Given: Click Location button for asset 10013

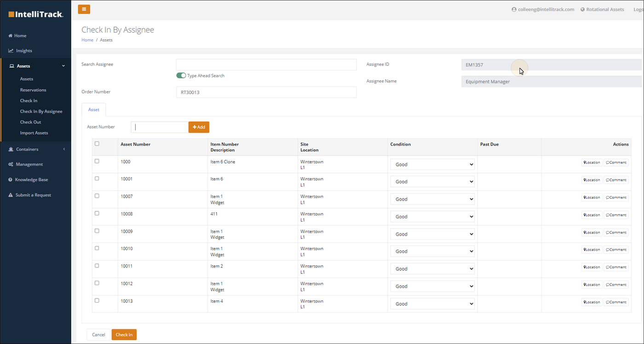Looking at the screenshot, I should coord(592,302).
